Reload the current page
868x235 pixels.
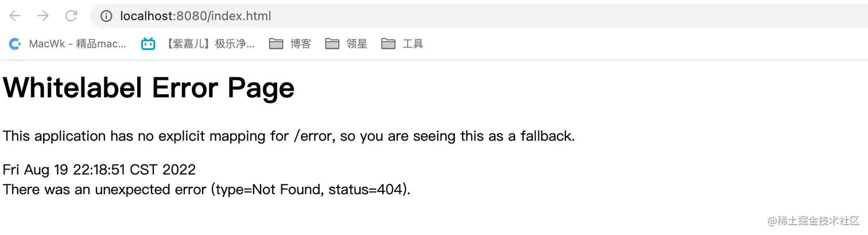pos(71,16)
